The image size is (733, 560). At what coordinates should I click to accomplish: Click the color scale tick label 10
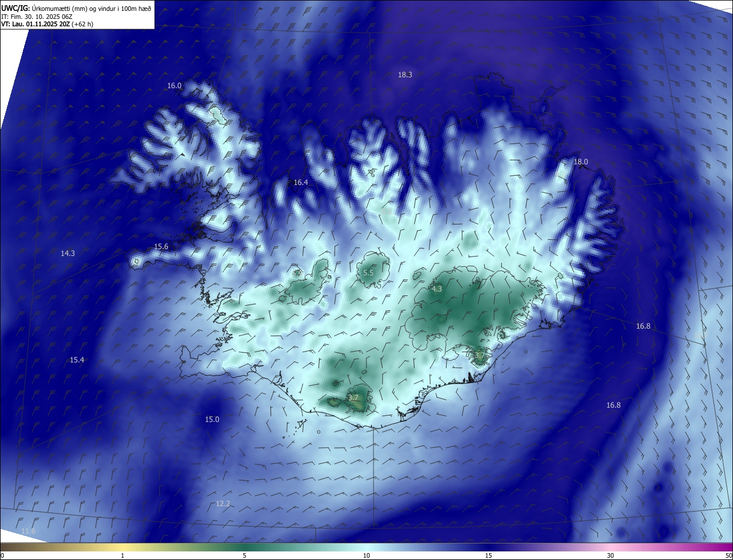click(366, 555)
